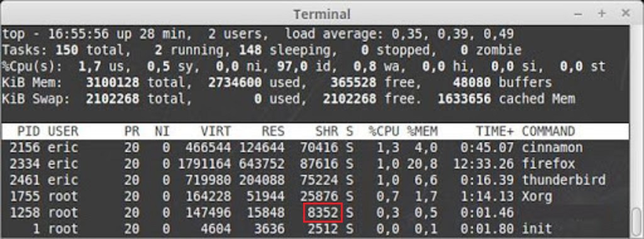Viewport: 644px width, 239px height.
Task: Close the Terminal window with X
Action: 626,13
